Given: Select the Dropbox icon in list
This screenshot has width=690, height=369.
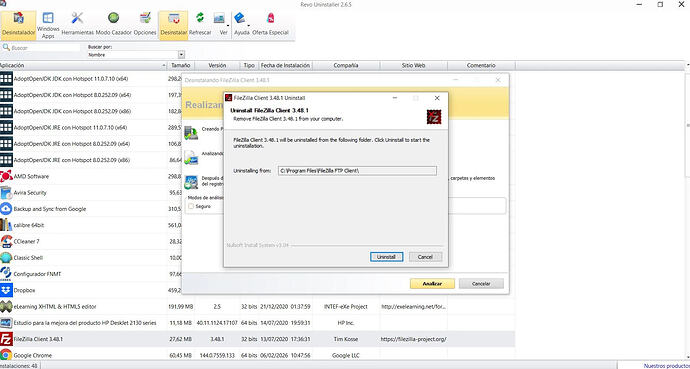Looking at the screenshot, I should (x=6, y=290).
